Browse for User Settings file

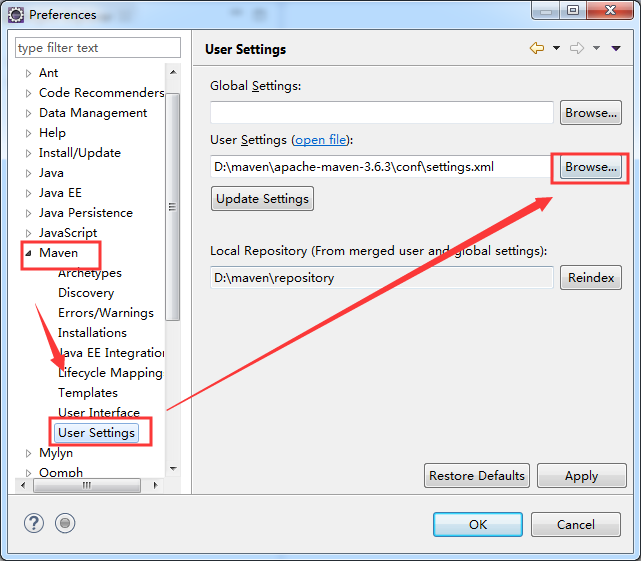tap(591, 167)
